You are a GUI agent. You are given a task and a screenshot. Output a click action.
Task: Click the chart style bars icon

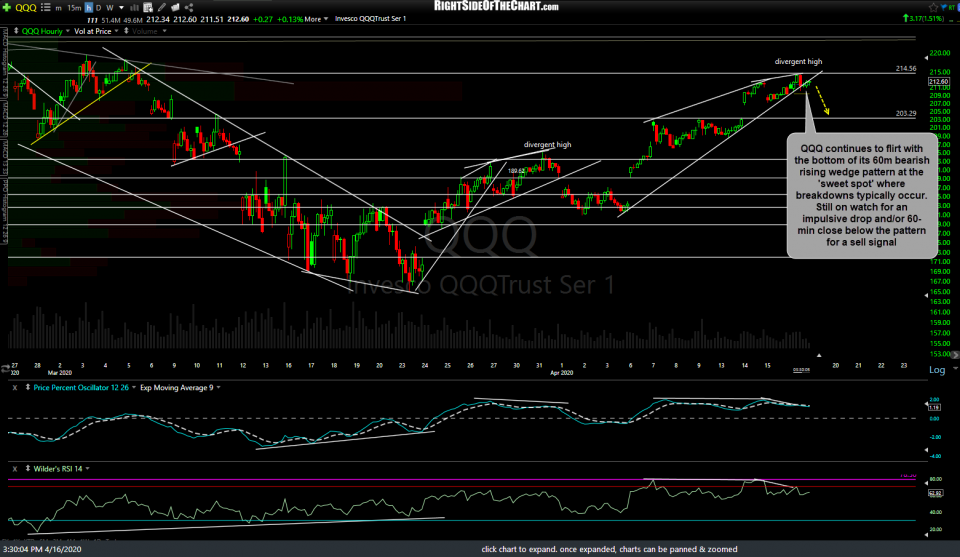tap(135, 7)
